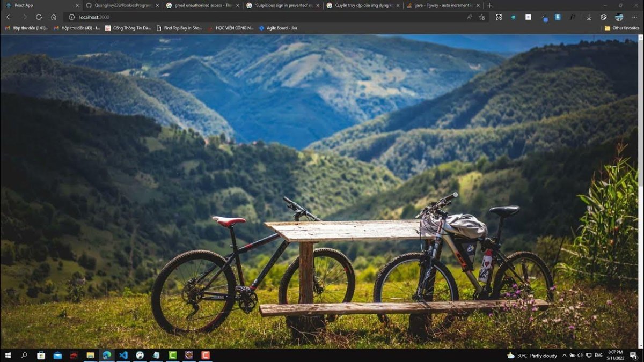Screen dimensions: 644x362
Task: Open the browser downloads panel
Action: tap(589, 17)
